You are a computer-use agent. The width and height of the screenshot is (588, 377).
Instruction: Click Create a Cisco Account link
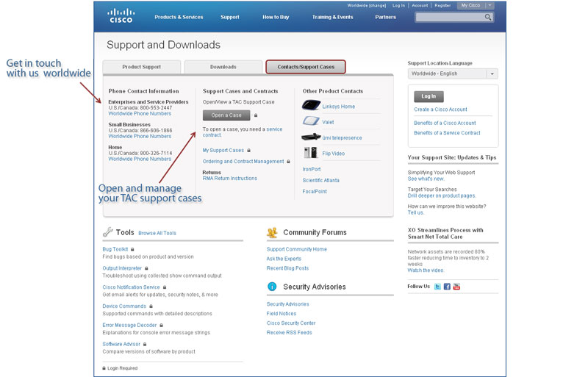pos(440,109)
